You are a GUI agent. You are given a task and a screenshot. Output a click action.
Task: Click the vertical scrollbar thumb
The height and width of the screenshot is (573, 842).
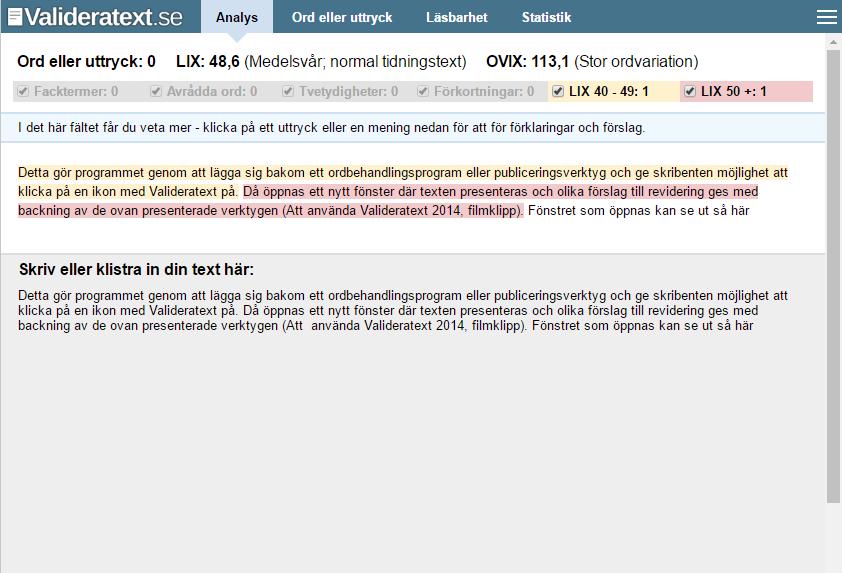point(833,277)
